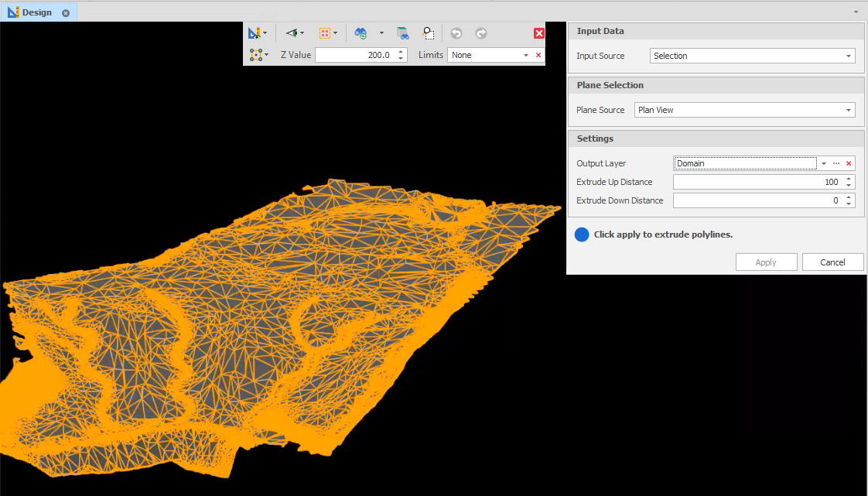Expand the Plane Source dropdown
Image resolution: width=868 pixels, height=496 pixels.
pos(848,110)
